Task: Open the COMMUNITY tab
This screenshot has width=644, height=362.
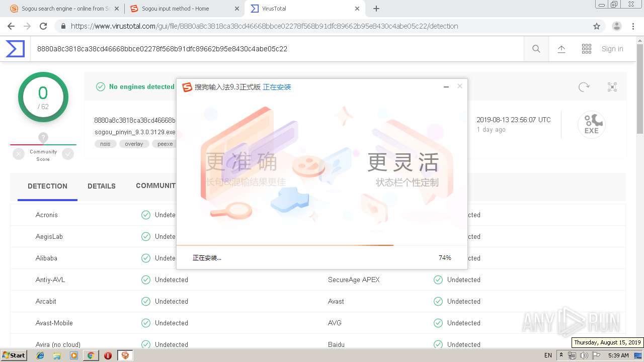Action: (155, 186)
